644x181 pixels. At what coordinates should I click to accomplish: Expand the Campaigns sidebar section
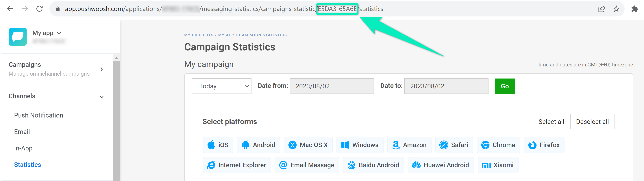click(101, 69)
